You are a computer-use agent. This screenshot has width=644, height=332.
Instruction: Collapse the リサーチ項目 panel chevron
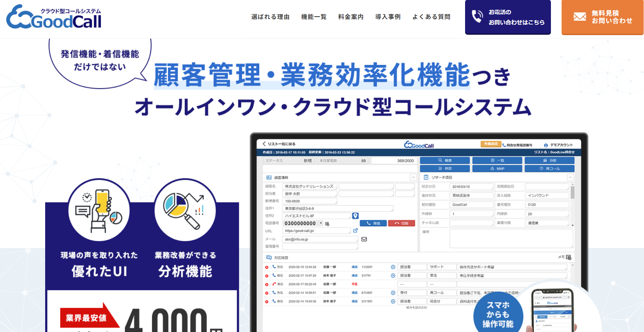[571, 177]
